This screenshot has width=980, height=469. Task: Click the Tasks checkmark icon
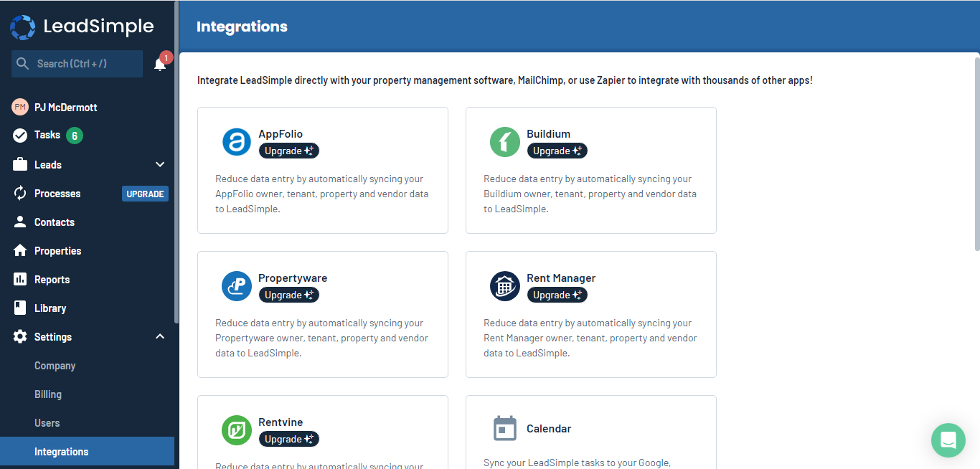tap(20, 135)
